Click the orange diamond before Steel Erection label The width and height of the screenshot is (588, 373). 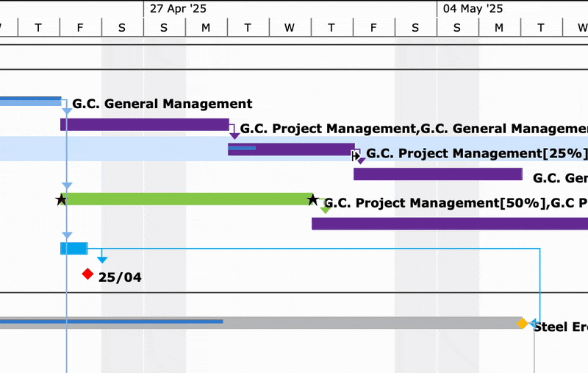[523, 323]
